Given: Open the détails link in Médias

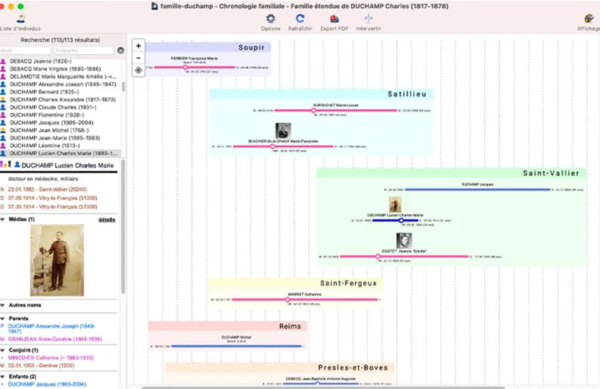Looking at the screenshot, I should pos(107,220).
